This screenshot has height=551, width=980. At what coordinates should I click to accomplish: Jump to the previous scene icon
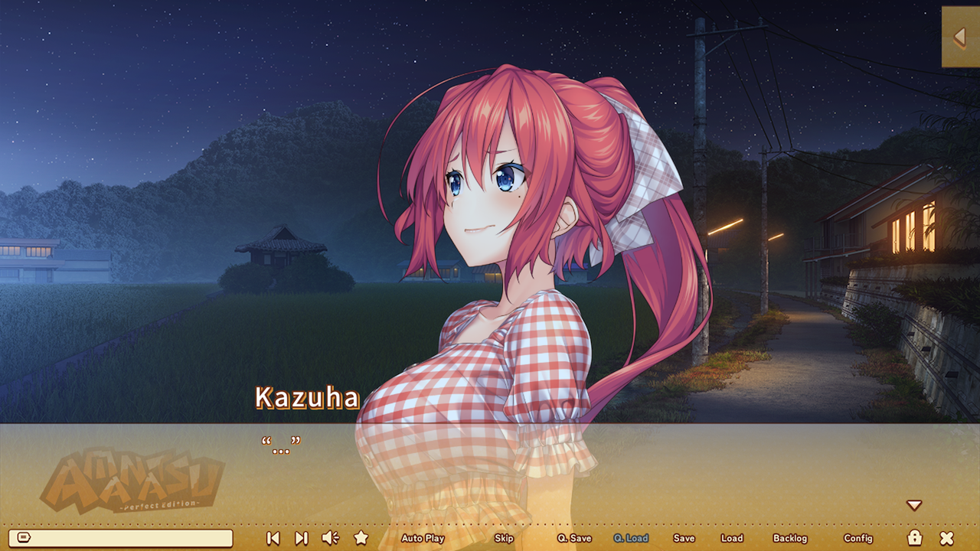pos(273,538)
